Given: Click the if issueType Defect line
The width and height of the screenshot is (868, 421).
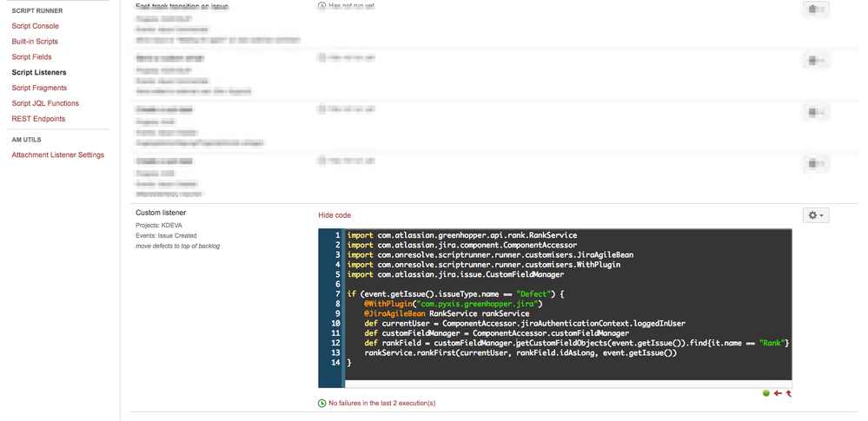Looking at the screenshot, I should [x=455, y=295].
